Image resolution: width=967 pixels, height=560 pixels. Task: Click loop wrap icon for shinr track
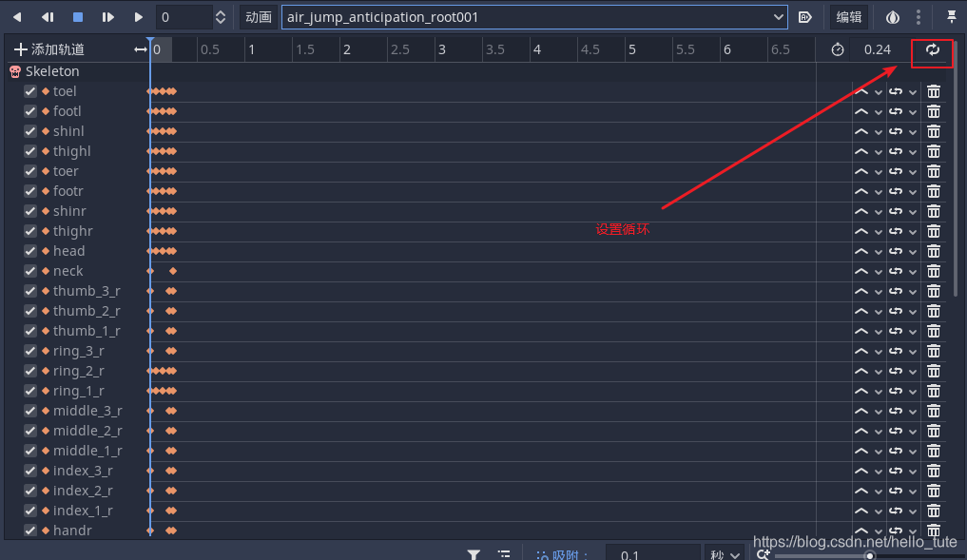click(x=896, y=211)
